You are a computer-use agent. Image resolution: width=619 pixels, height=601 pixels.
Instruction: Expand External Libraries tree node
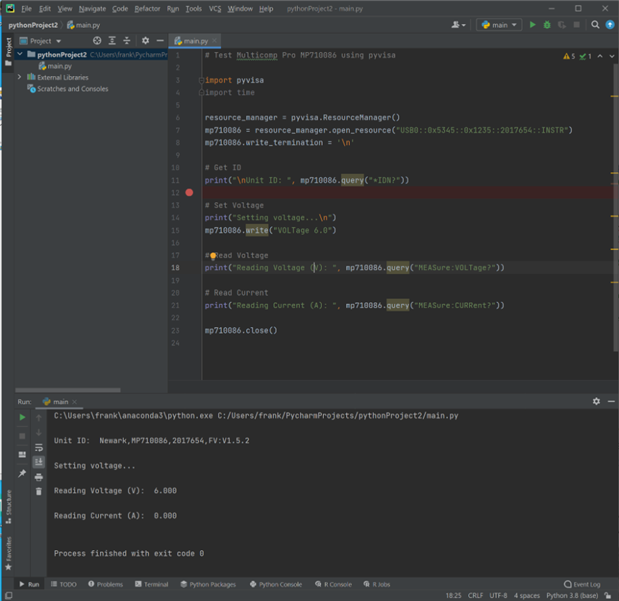tap(19, 77)
